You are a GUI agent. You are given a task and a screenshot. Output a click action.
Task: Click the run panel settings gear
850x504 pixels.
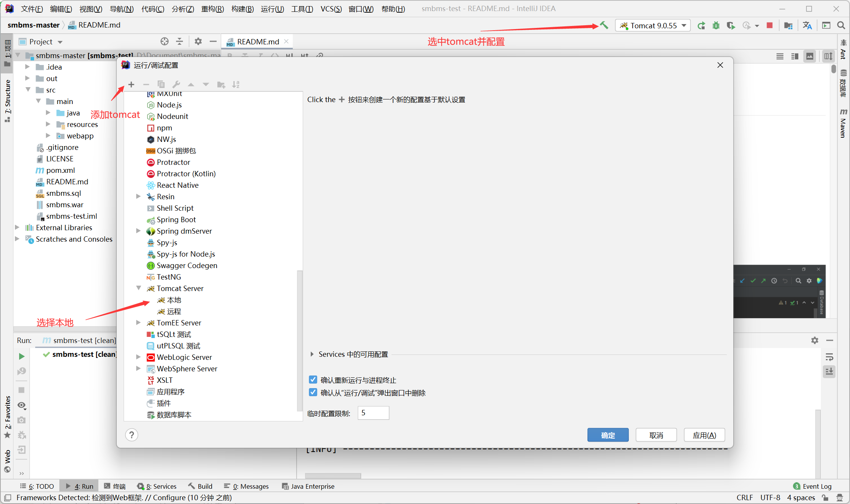tap(814, 340)
